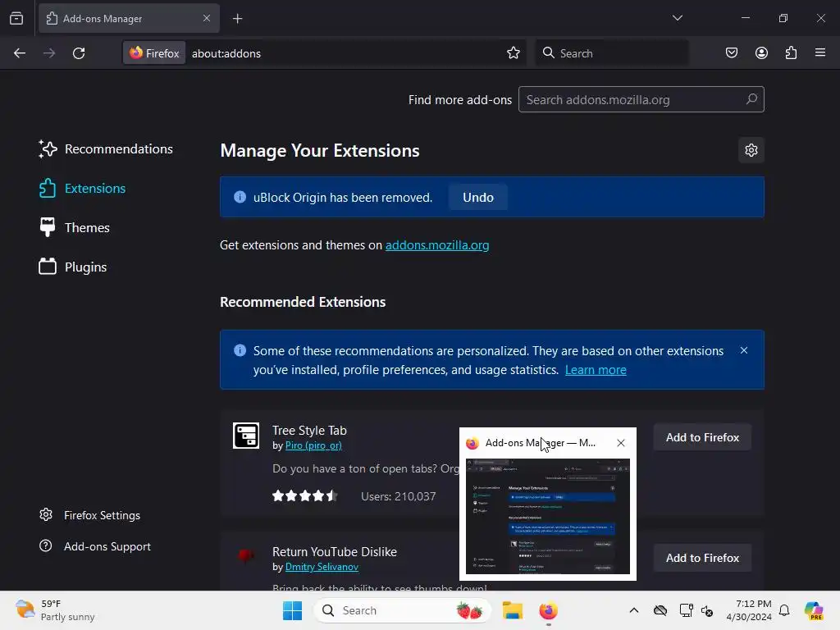The image size is (840, 630).
Task: Click Tree Style Tab star rating
Action: [x=305, y=496]
